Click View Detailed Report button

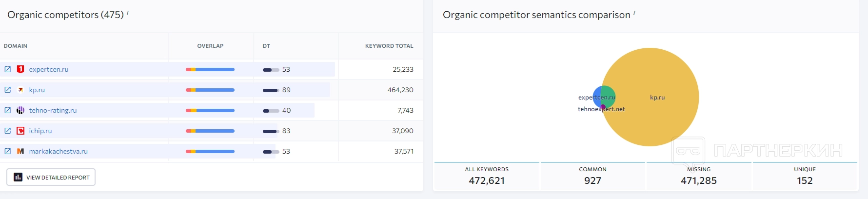pos(51,177)
